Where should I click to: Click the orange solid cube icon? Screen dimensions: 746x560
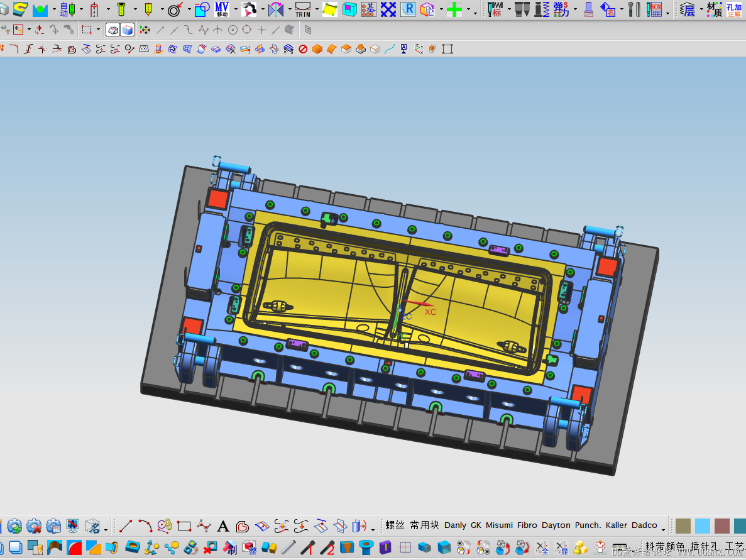pos(317,49)
